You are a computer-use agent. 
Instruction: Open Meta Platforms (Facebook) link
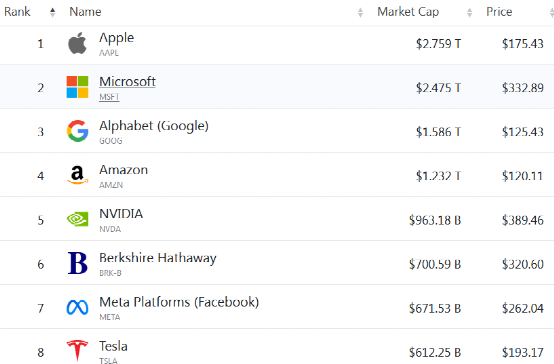pos(179,302)
